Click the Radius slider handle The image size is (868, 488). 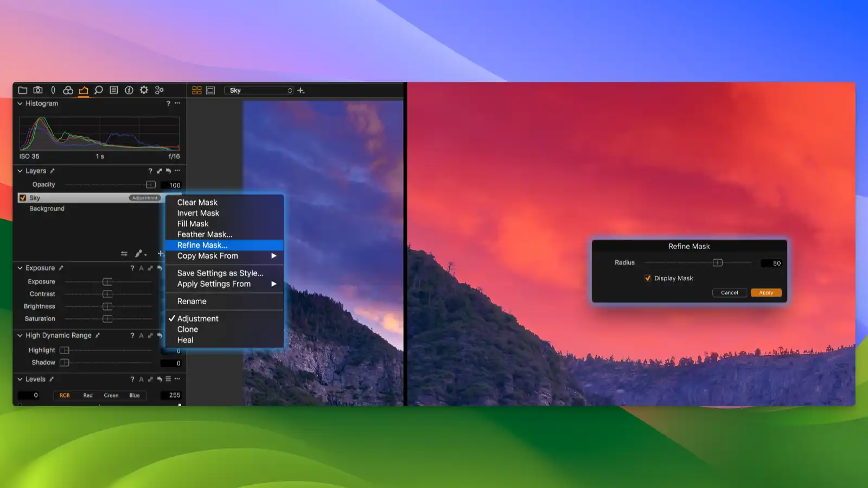[x=718, y=263]
